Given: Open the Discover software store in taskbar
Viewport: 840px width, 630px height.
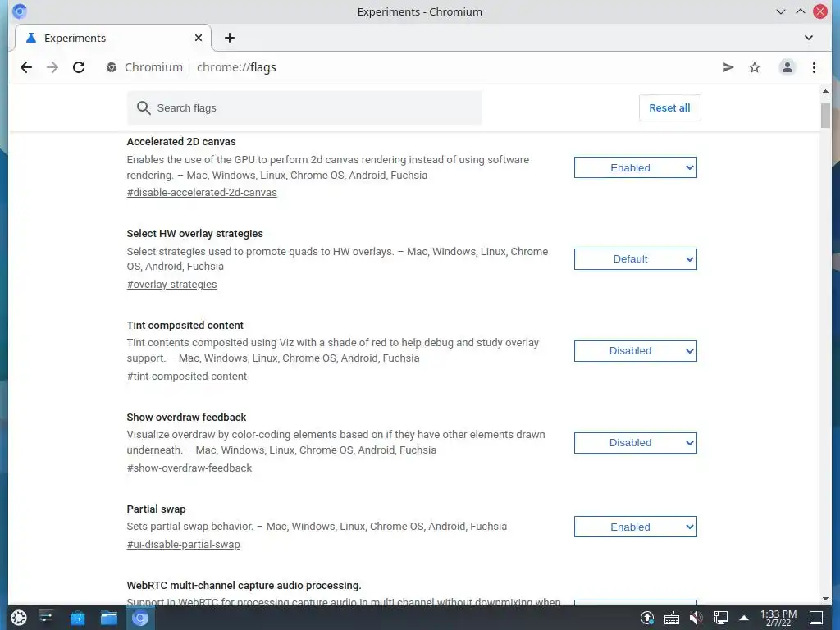Looking at the screenshot, I should 78,619.
